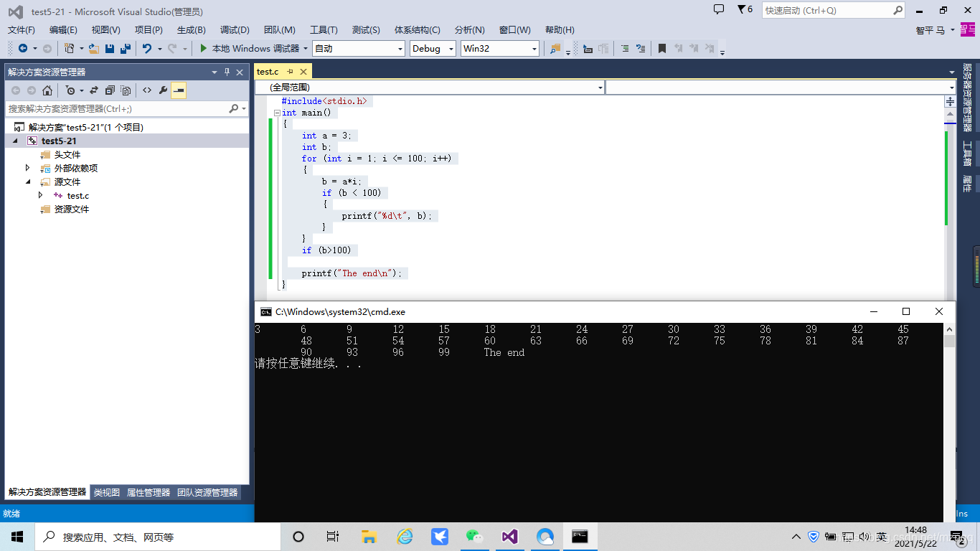Open the Windows Start button
This screenshot has width=980, height=551.
17,537
